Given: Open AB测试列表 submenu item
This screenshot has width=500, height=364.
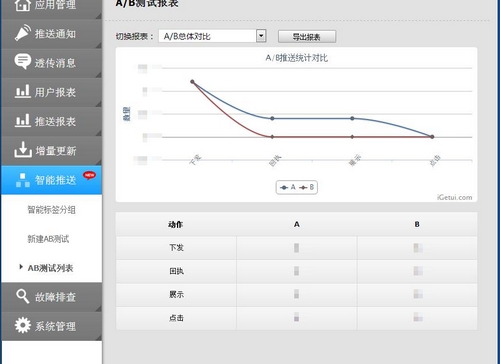Looking at the screenshot, I should pos(50,268).
